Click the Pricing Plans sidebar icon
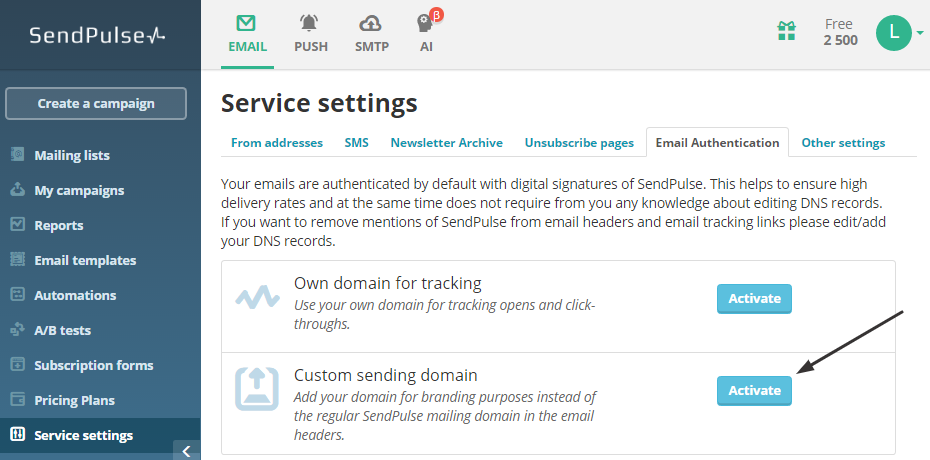Viewport: 930px width, 460px height. pos(18,400)
